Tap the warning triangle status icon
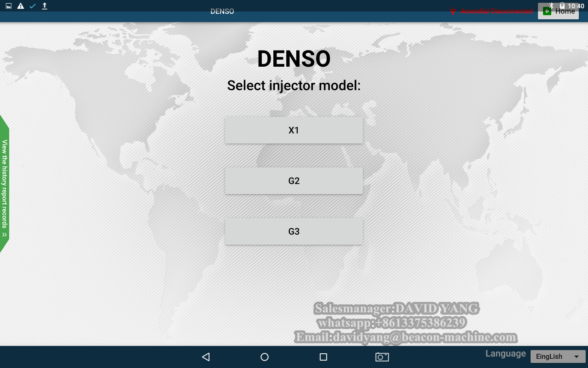 (21, 6)
